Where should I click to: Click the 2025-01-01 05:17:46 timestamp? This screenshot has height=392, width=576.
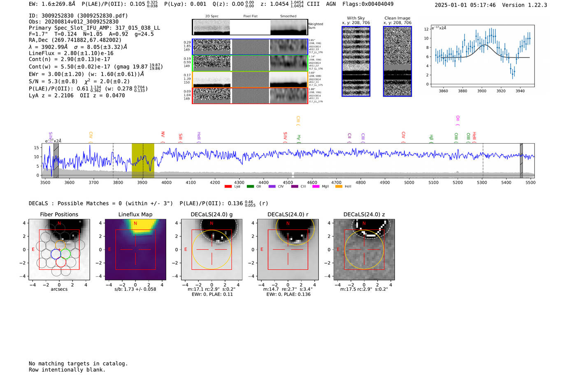[465, 5]
